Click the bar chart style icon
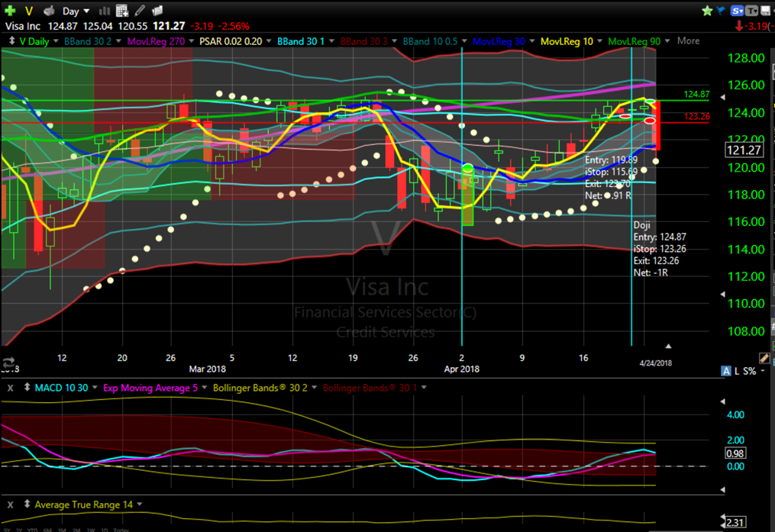 [105, 11]
